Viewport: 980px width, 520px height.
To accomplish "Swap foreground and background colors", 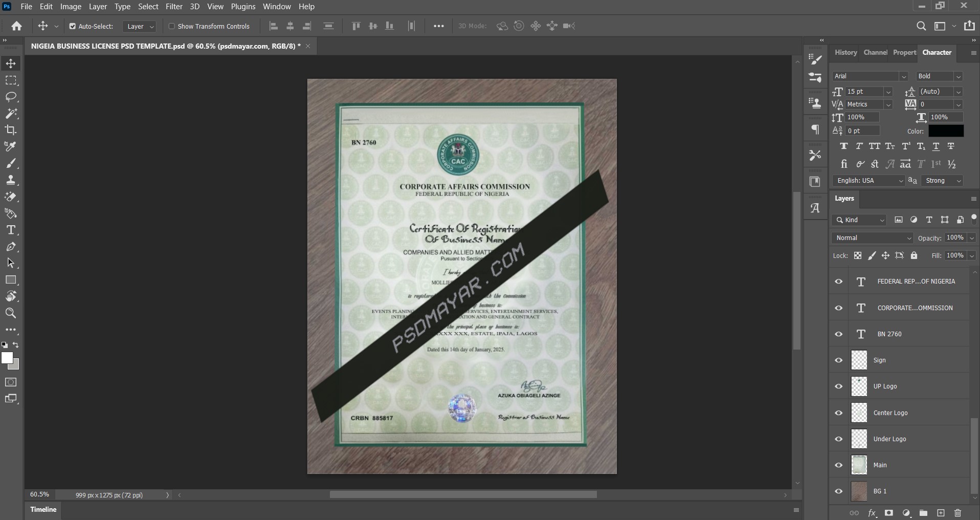I will pos(16,345).
